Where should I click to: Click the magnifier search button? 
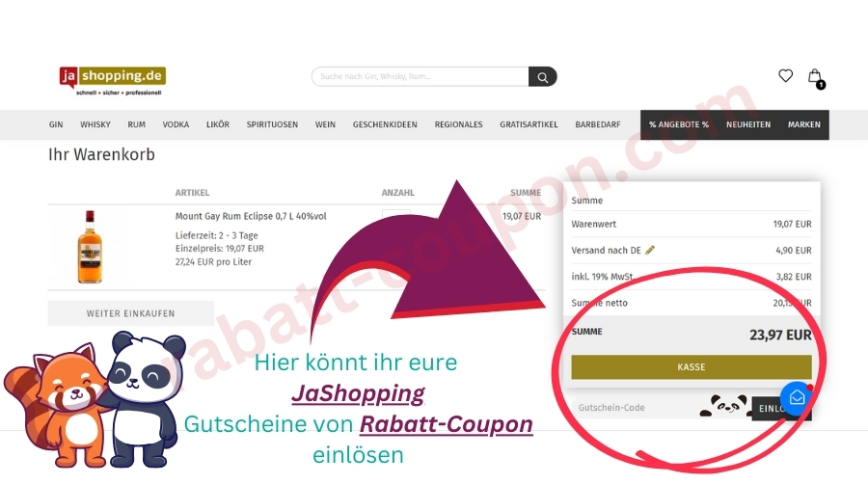pos(542,77)
